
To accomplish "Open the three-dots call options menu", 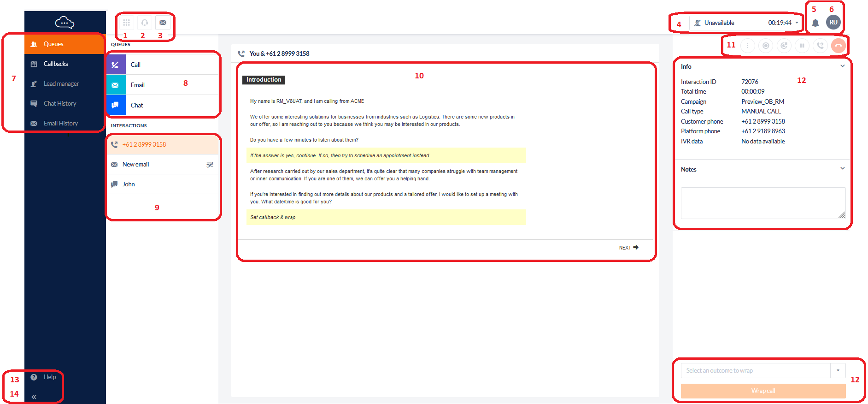I will click(x=747, y=46).
